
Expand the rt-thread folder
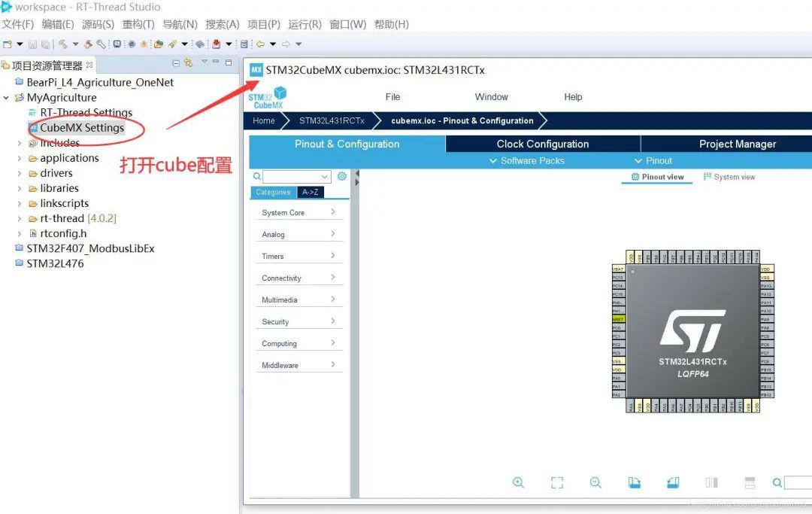(19, 219)
